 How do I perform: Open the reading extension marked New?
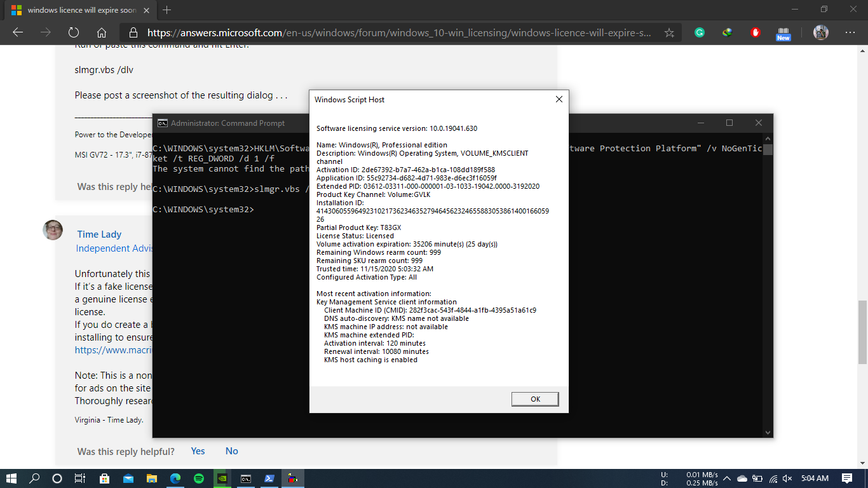coord(783,33)
